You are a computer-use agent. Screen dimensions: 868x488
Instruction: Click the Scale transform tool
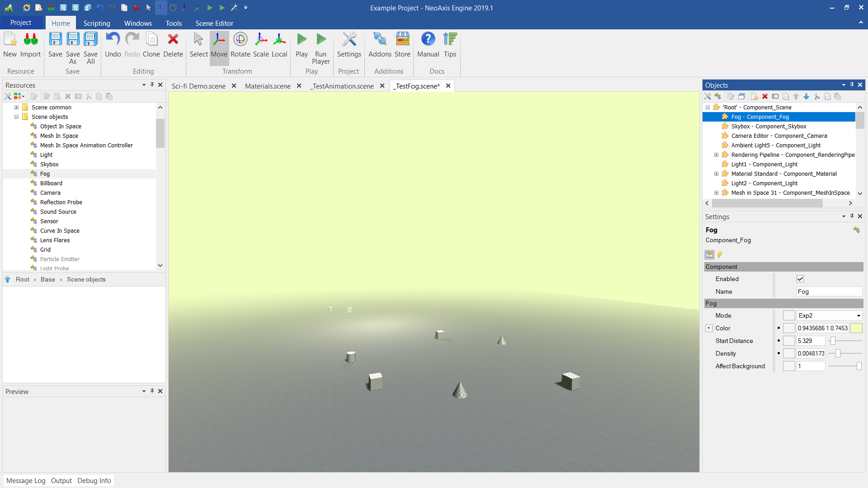point(261,45)
